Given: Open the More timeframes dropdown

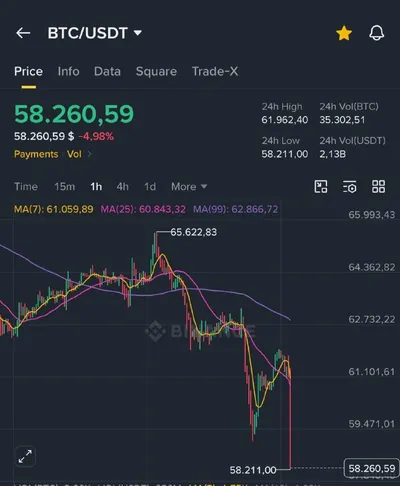Looking at the screenshot, I should click(x=189, y=186).
